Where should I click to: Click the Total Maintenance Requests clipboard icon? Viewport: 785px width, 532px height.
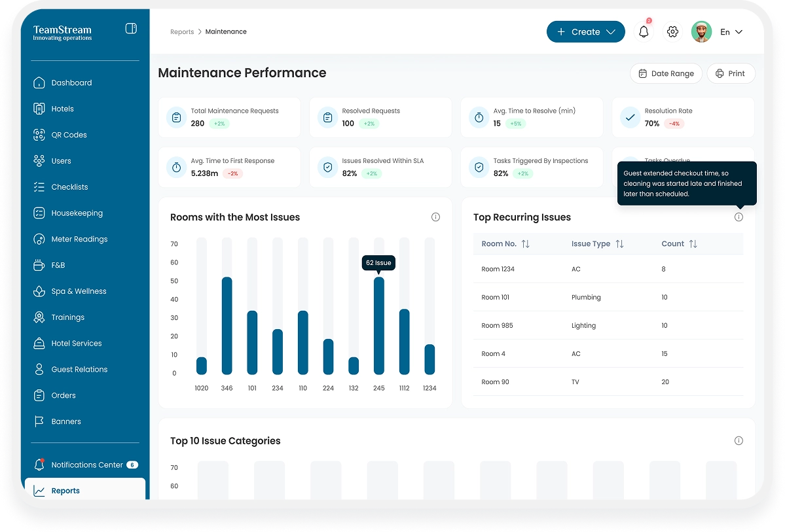(x=176, y=118)
